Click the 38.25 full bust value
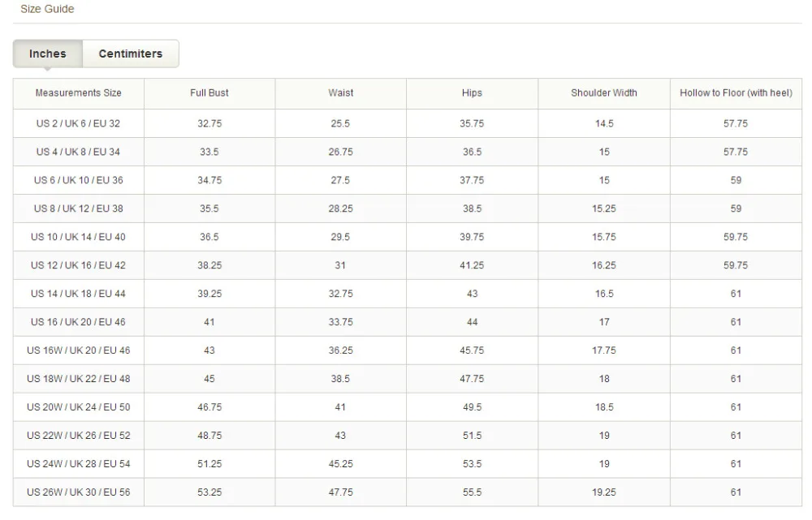Screen dimensions: 812x520 (x=209, y=265)
